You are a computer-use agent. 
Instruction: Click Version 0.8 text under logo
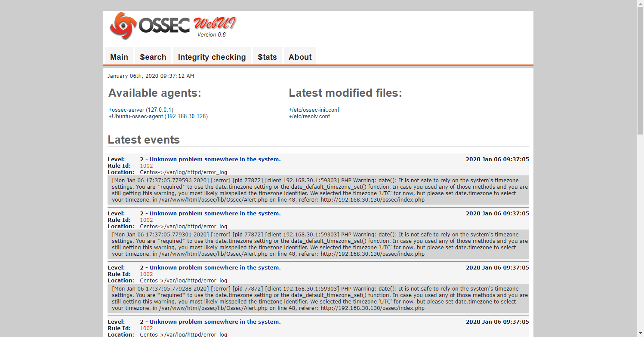pyautogui.click(x=212, y=35)
